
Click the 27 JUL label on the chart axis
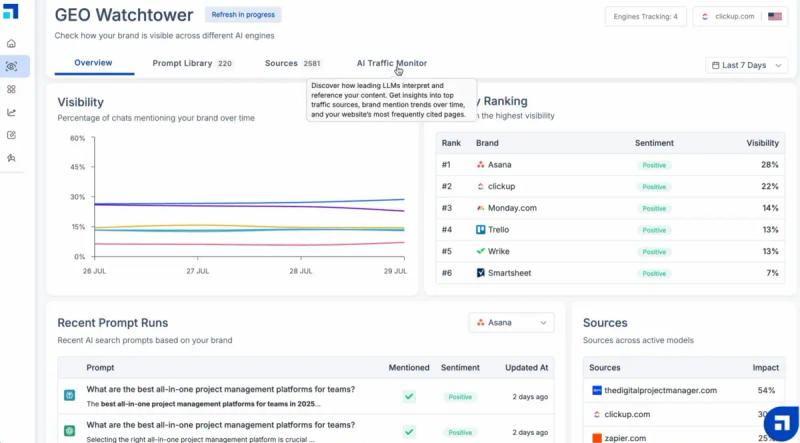click(198, 271)
